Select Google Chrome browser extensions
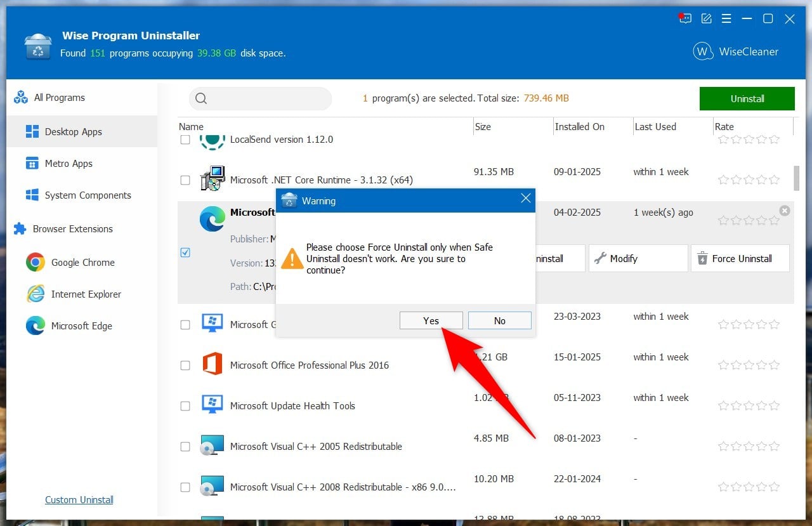This screenshot has width=812, height=526. [x=70, y=262]
